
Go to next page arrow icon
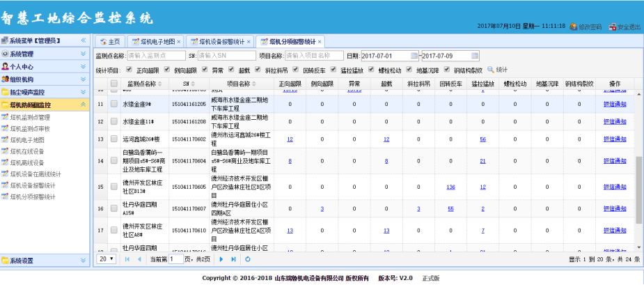[x=221, y=259]
